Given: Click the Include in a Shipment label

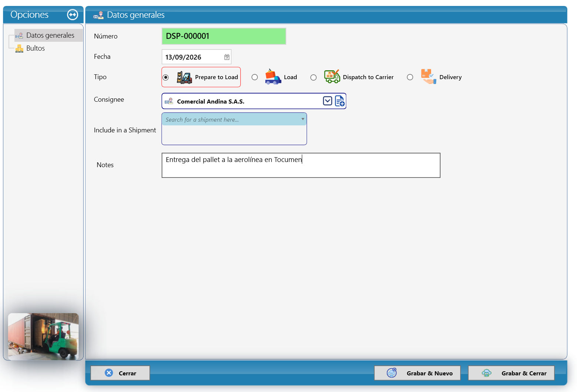Looking at the screenshot, I should click(125, 130).
